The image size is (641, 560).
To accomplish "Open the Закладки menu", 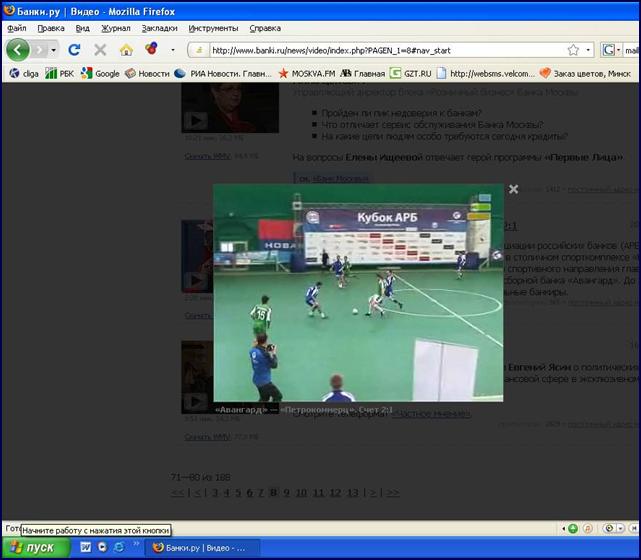I will point(159,28).
